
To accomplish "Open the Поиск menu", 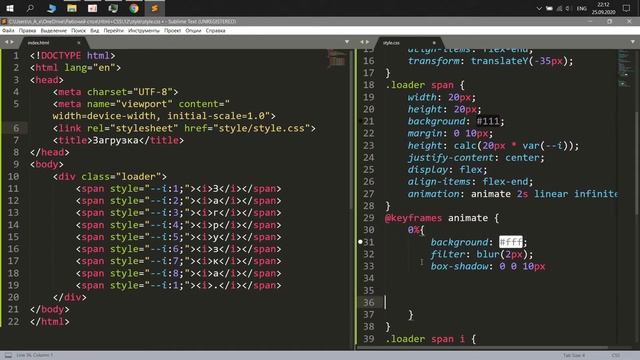I will pos(78,31).
